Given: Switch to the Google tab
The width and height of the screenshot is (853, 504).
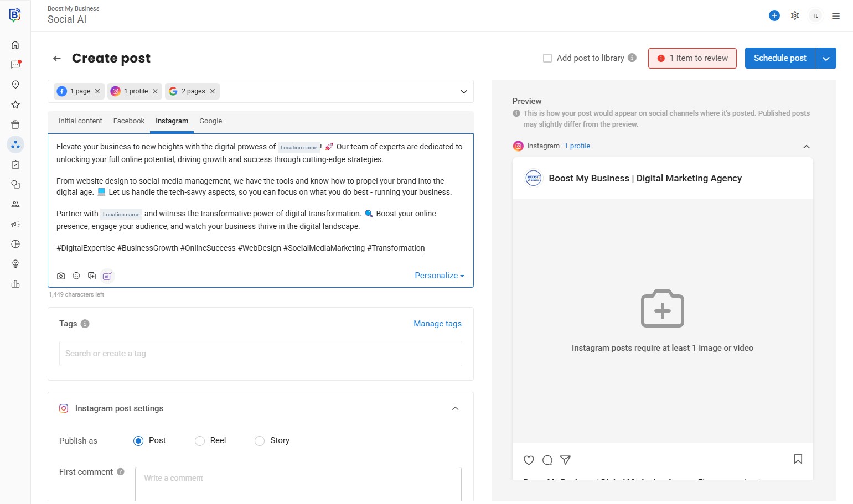Looking at the screenshot, I should (210, 121).
